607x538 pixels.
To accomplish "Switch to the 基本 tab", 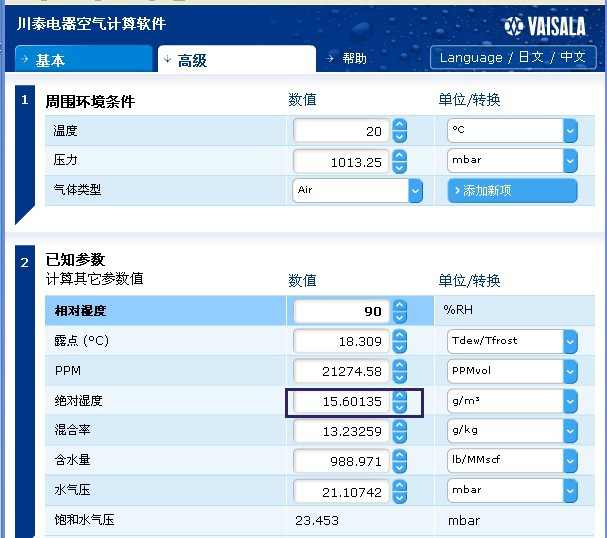I will [x=83, y=59].
